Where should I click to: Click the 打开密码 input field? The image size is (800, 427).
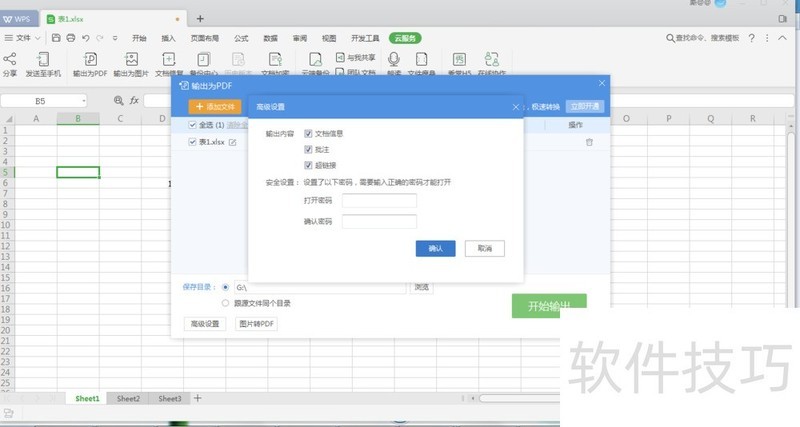(379, 201)
